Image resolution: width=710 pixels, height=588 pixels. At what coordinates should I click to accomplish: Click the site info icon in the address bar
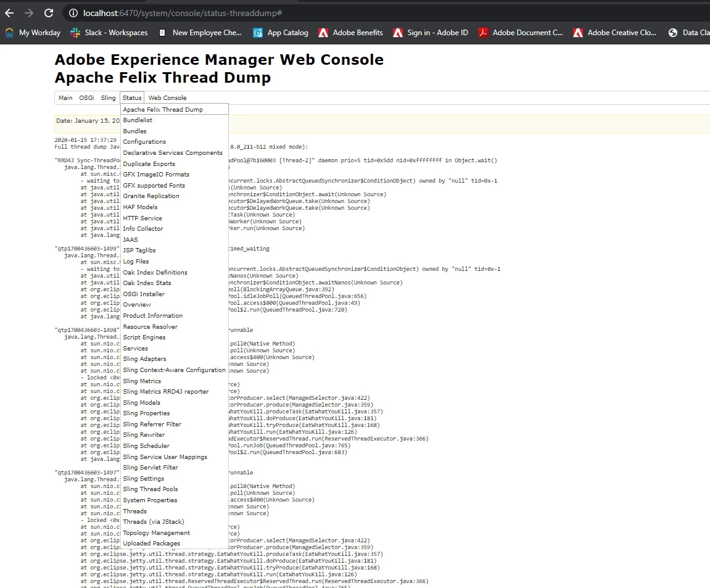pos(73,13)
